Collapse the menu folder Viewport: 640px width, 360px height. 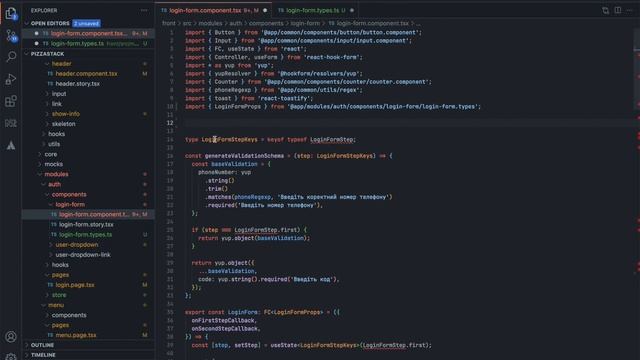(56, 305)
